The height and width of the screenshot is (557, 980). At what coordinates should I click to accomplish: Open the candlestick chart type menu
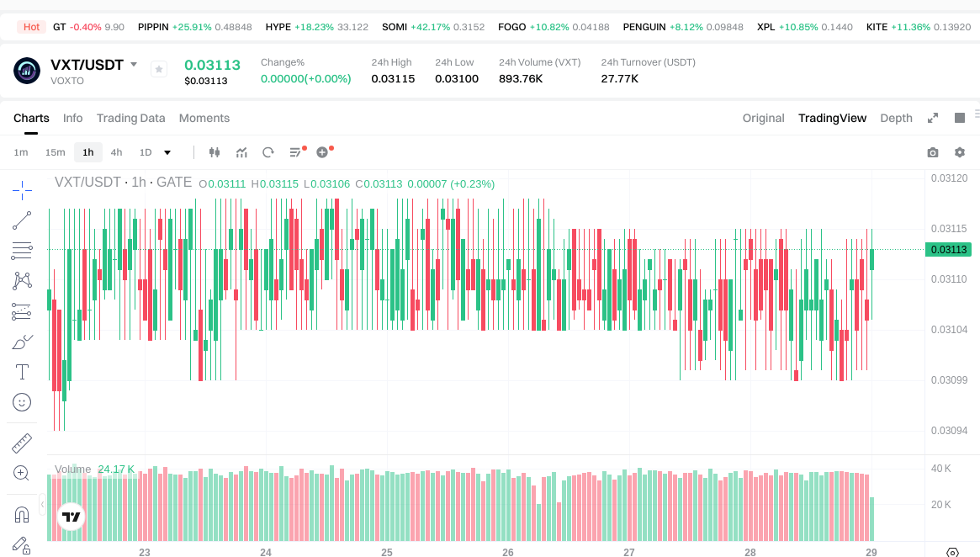(x=214, y=152)
